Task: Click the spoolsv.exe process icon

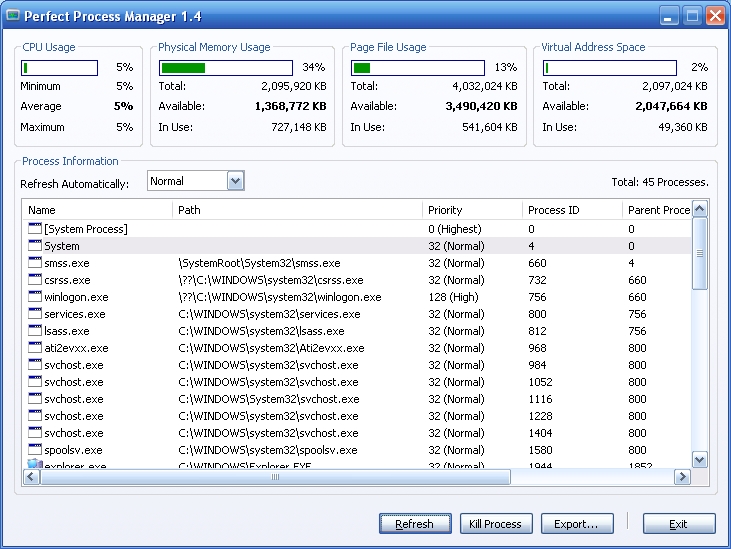Action: (35, 450)
